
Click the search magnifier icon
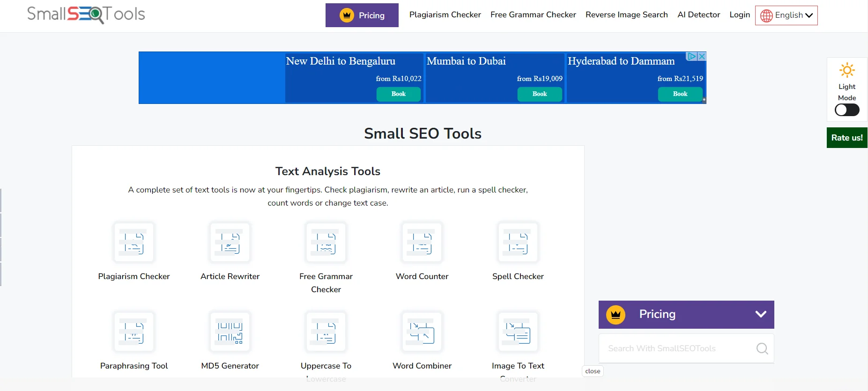click(x=762, y=348)
